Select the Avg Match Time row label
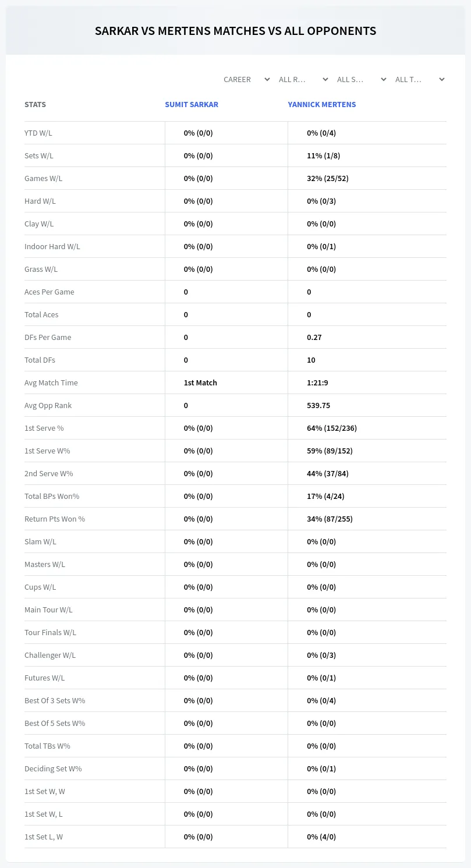The height and width of the screenshot is (868, 471). coord(51,382)
